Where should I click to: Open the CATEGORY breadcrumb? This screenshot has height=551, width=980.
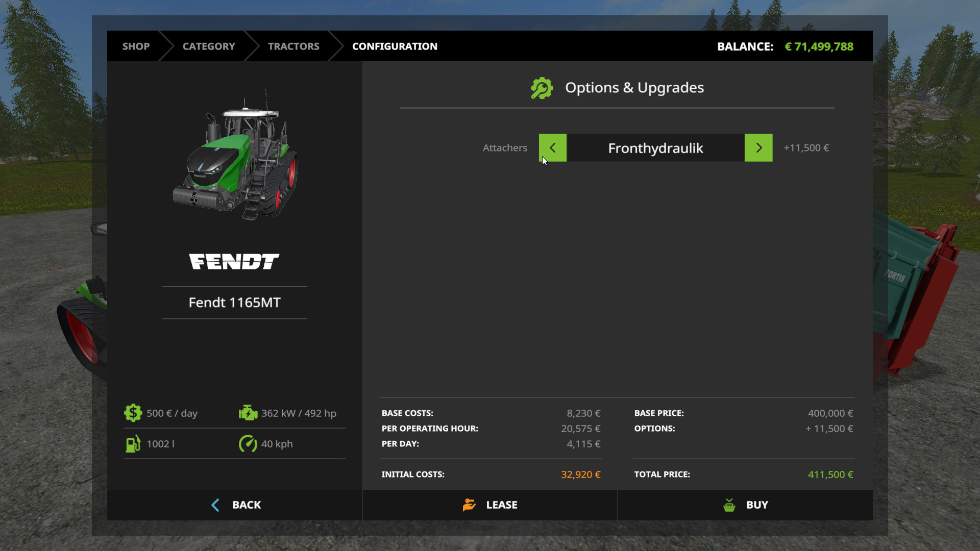point(209,46)
